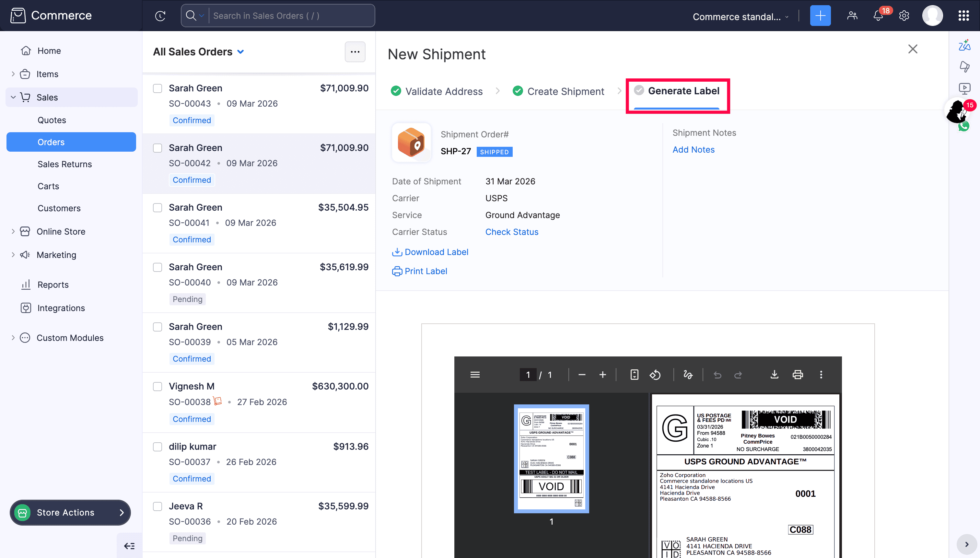This screenshot has width=980, height=558.
Task: Click the fit-to-page PDF icon
Action: click(634, 374)
